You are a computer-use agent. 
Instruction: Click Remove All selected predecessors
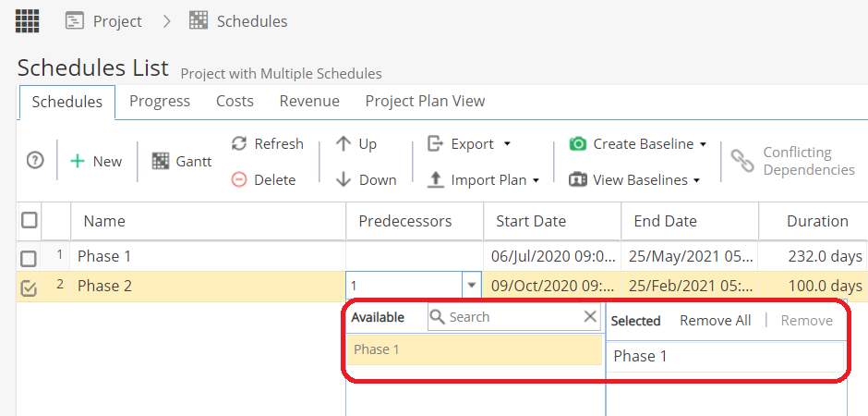point(715,320)
